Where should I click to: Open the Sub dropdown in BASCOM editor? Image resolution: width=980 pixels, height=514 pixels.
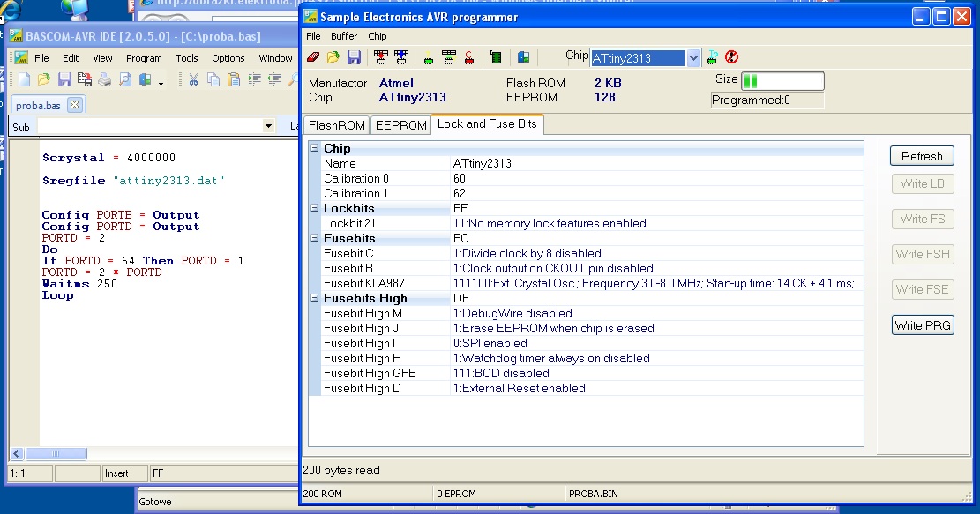point(268,126)
